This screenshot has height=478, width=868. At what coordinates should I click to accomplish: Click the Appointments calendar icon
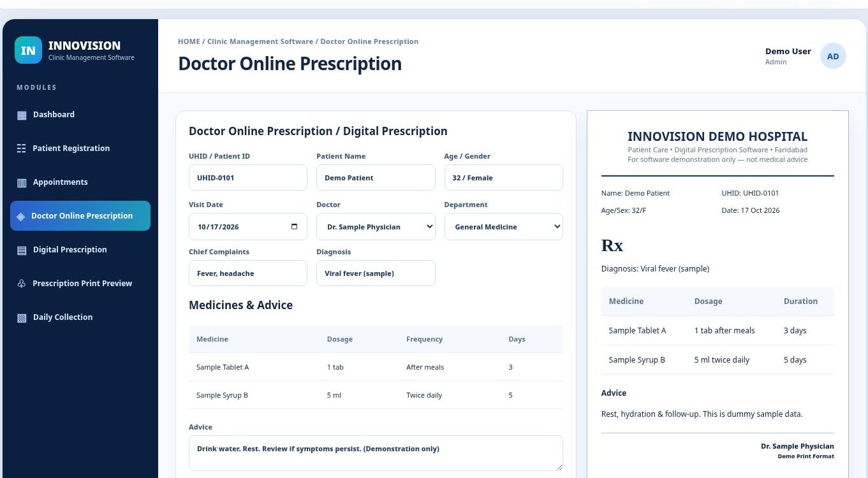[x=22, y=183]
